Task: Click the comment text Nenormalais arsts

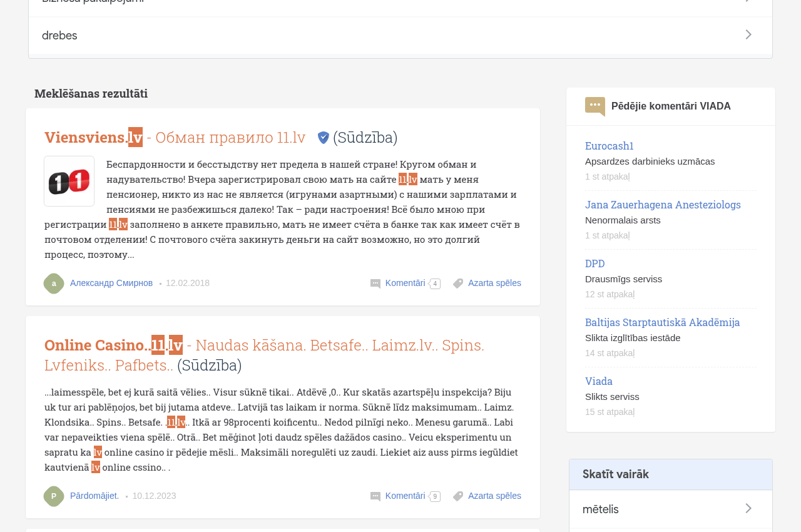Action: tap(623, 220)
